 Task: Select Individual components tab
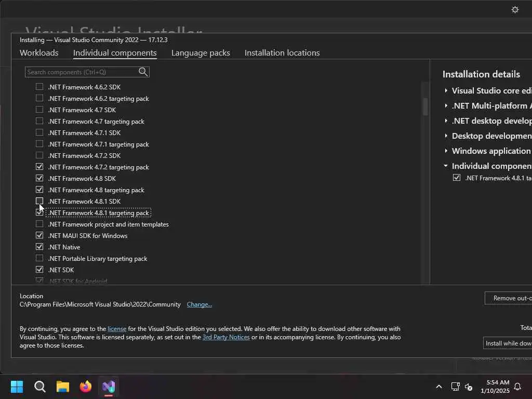coord(115,53)
